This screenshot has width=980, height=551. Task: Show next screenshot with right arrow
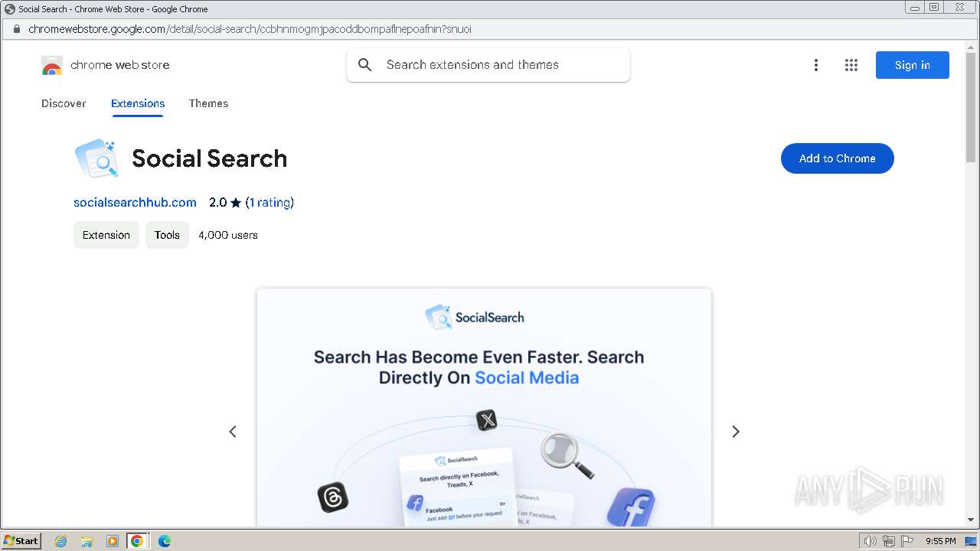coord(736,432)
